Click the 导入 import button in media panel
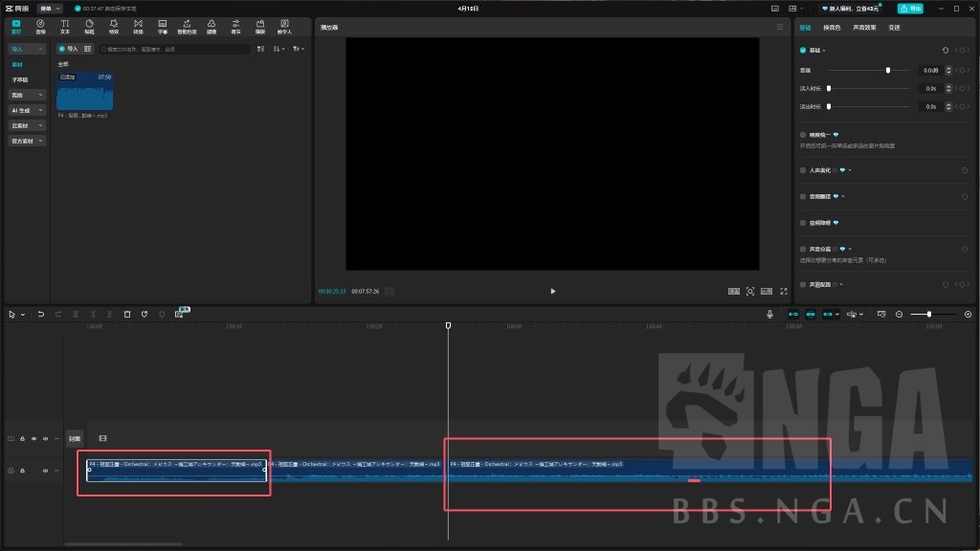The width and height of the screenshot is (980, 551). point(69,48)
